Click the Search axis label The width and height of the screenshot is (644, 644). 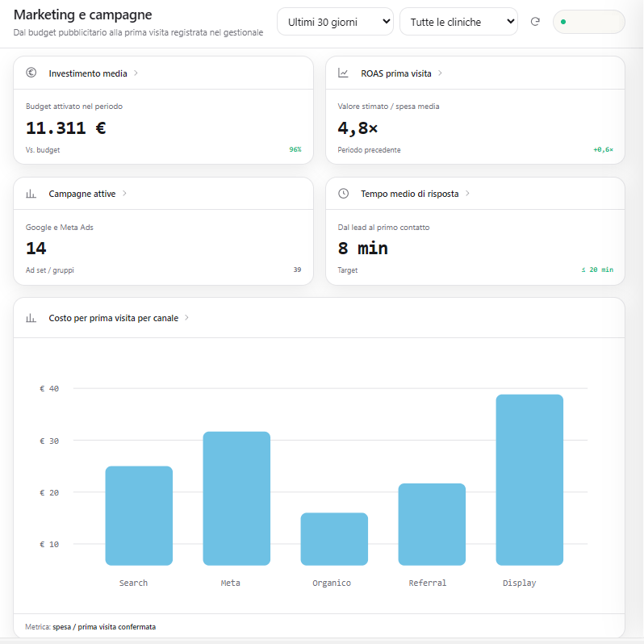click(133, 583)
